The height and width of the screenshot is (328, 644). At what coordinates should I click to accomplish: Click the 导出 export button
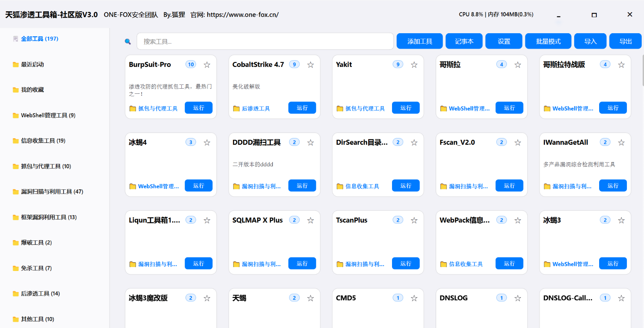pyautogui.click(x=626, y=41)
